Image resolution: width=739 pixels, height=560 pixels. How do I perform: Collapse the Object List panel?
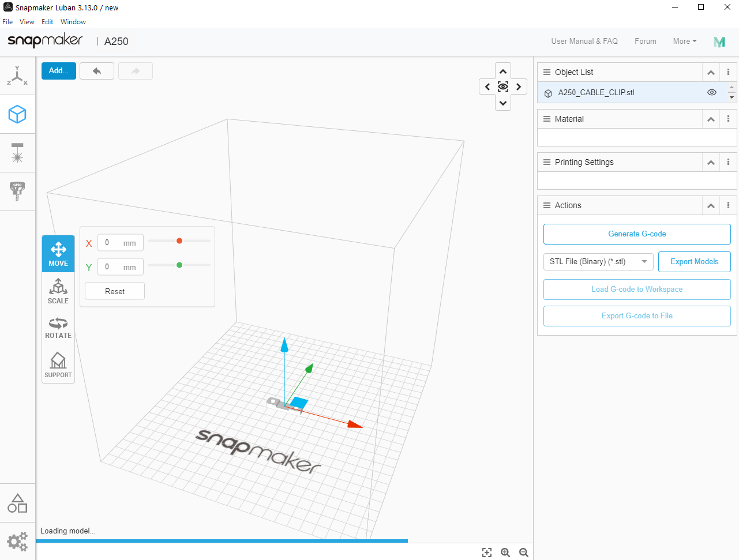(710, 72)
